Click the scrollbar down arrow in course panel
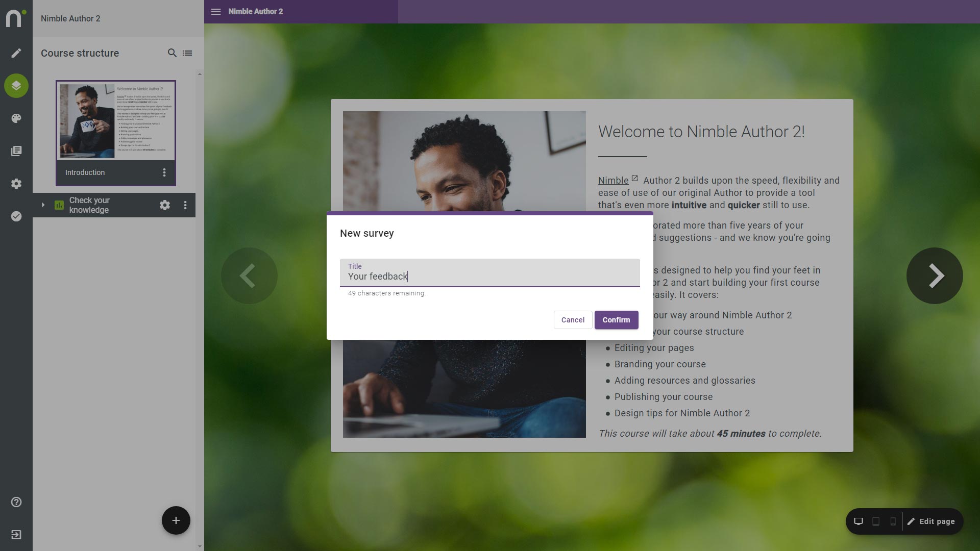This screenshot has width=980, height=551. pyautogui.click(x=200, y=546)
